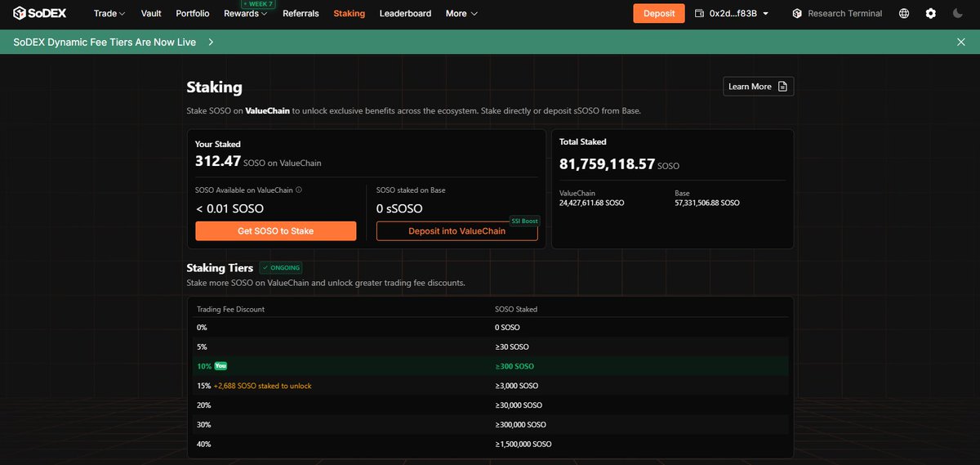Click the Learn More button

759,87
